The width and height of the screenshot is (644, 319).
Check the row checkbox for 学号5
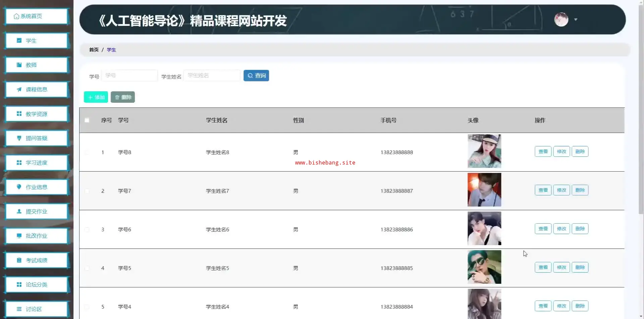click(87, 268)
